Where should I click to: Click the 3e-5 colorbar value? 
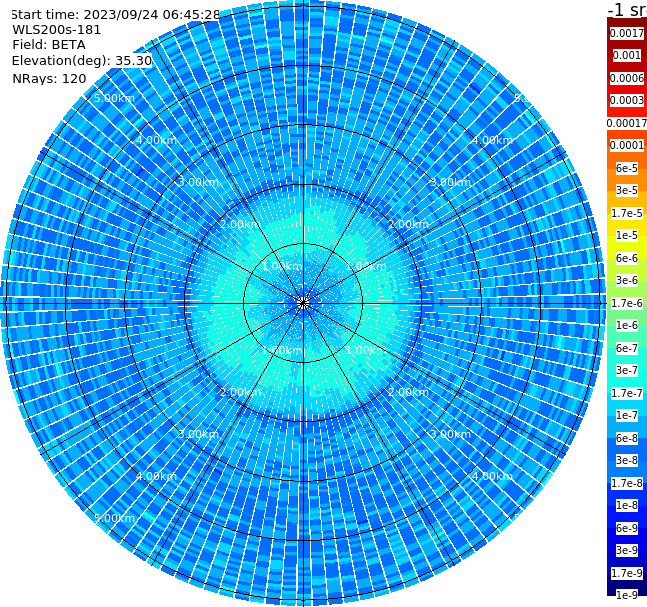[627, 190]
